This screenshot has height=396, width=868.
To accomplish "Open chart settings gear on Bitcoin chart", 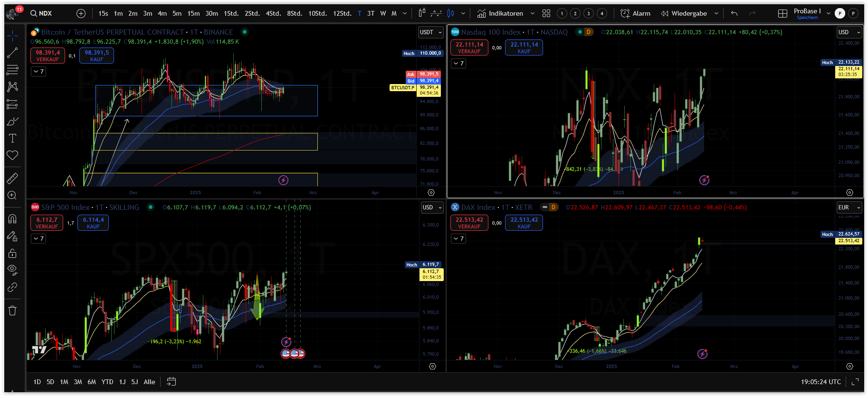I will [431, 193].
